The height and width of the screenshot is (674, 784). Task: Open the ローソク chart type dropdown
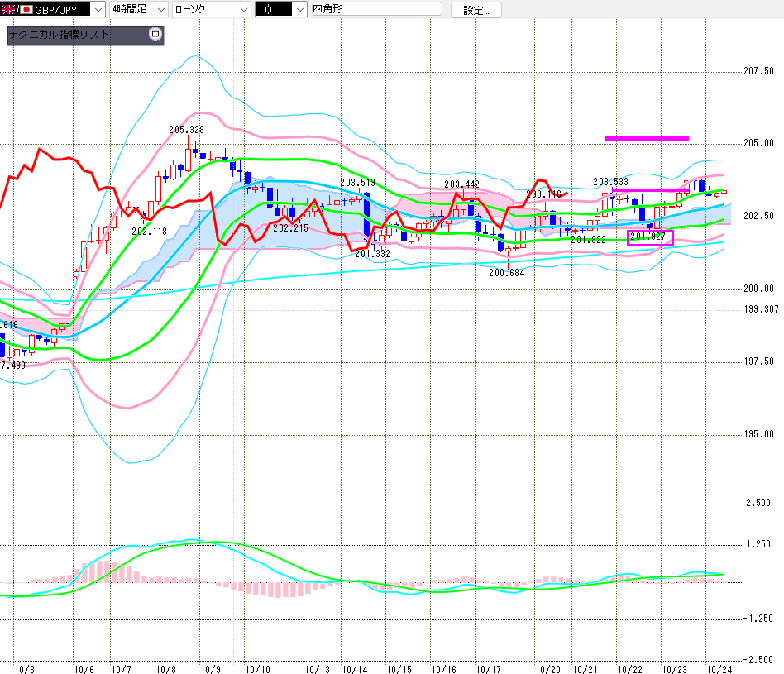tap(242, 10)
